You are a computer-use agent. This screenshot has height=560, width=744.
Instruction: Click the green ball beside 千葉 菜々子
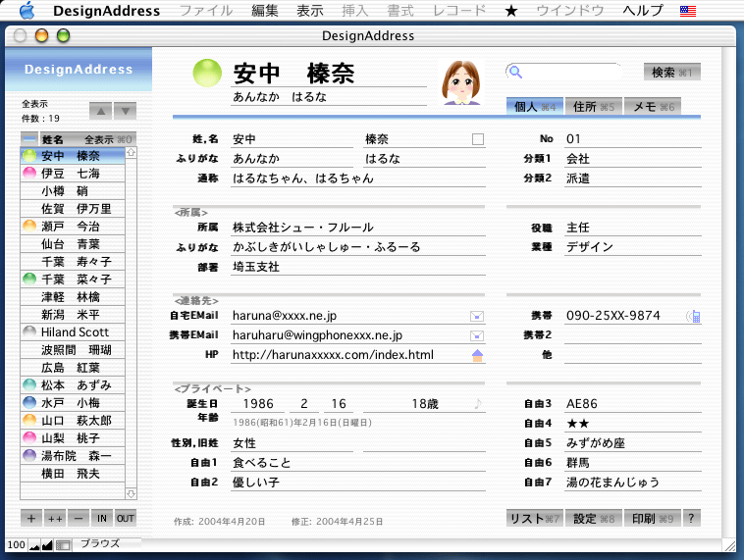coord(29,280)
